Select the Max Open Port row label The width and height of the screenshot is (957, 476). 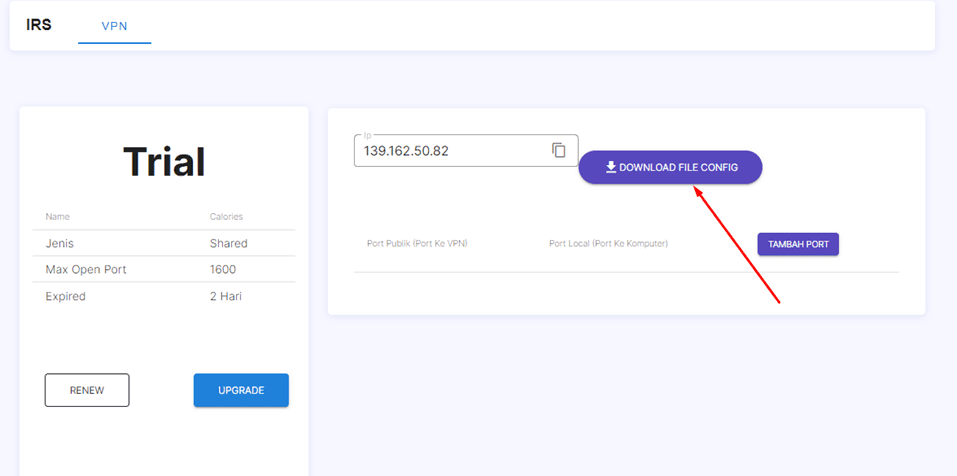click(86, 270)
